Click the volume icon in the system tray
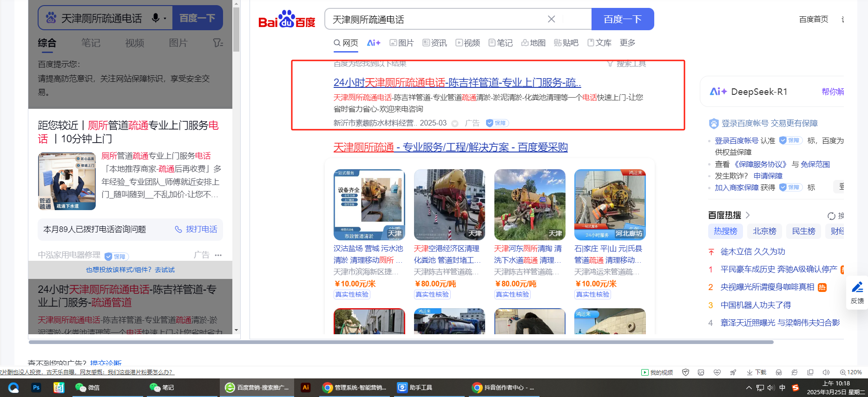 click(771, 388)
